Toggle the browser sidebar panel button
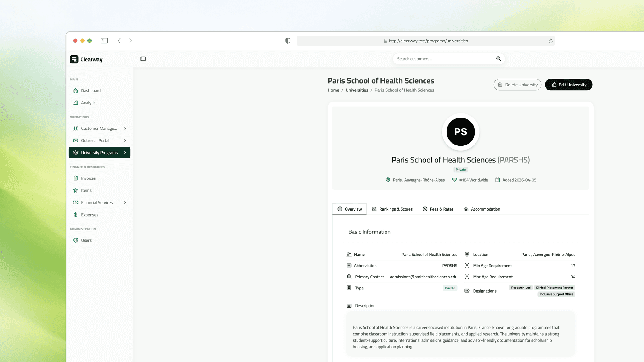Image resolution: width=644 pixels, height=362 pixels. pos(104,41)
